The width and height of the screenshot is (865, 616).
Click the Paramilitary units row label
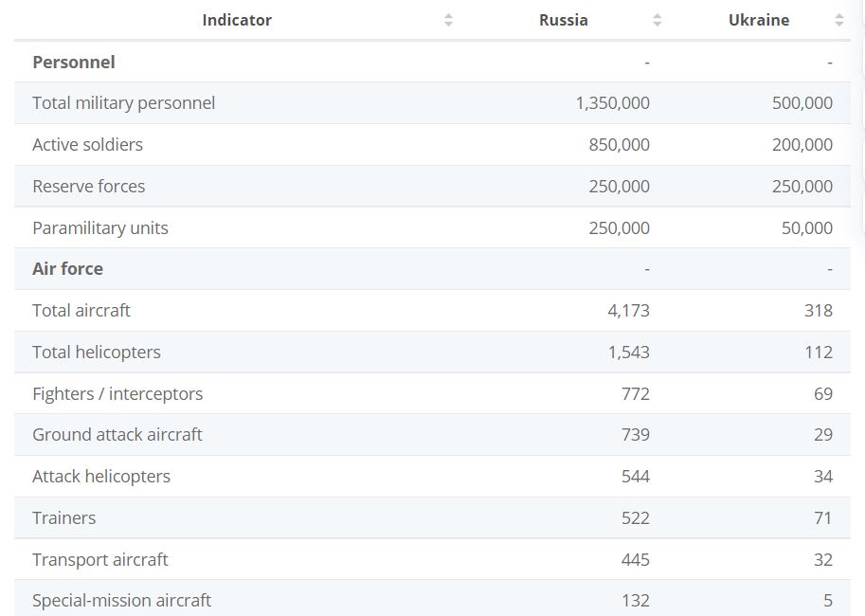[x=100, y=227]
